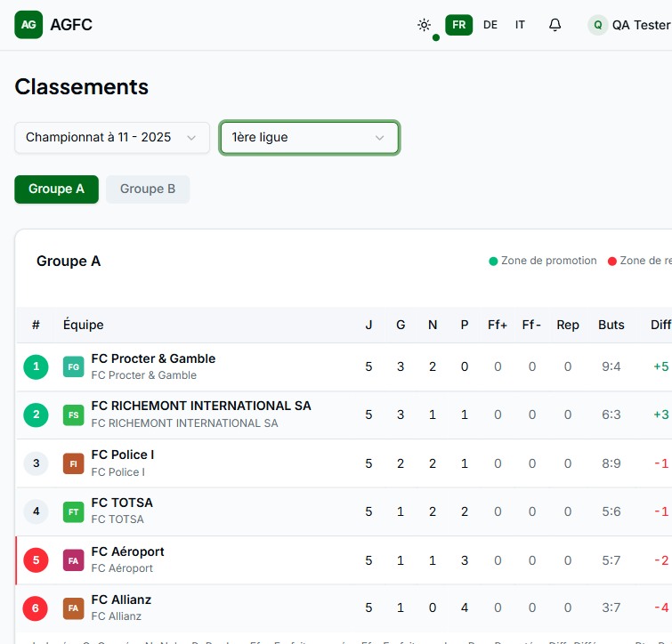Click the # column header

click(x=36, y=325)
